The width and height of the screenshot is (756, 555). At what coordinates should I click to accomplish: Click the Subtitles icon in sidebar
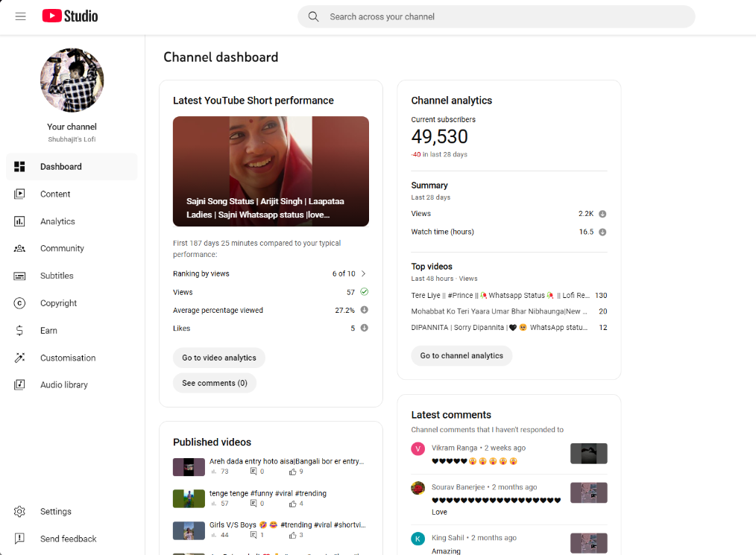tap(19, 276)
